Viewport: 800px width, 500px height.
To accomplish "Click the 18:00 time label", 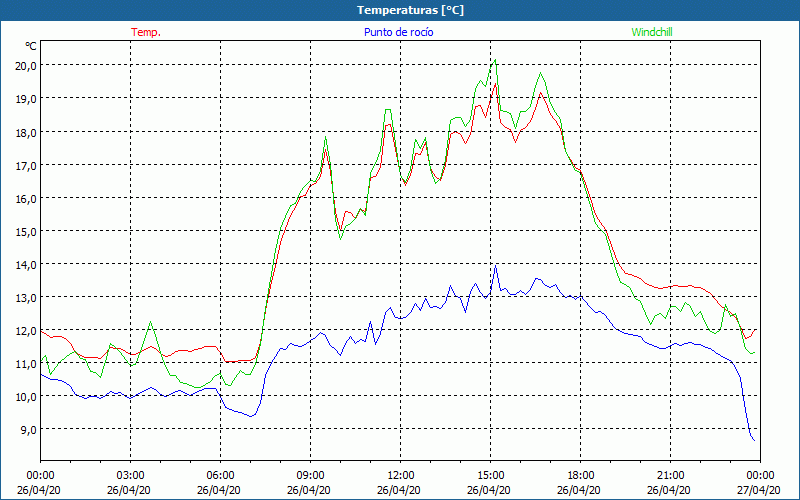I will [581, 476].
